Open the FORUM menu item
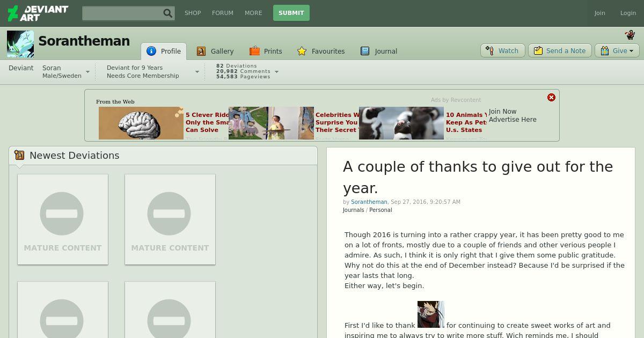This screenshot has width=644, height=338. click(x=223, y=13)
